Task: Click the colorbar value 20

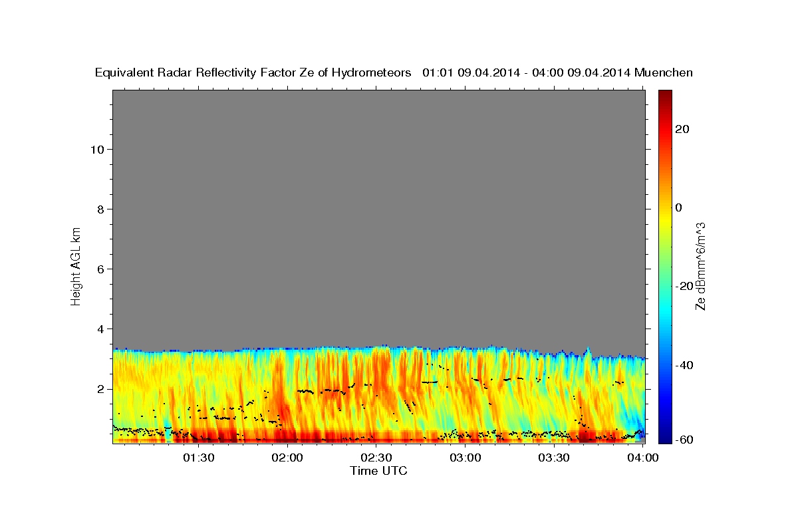Action: click(x=682, y=129)
